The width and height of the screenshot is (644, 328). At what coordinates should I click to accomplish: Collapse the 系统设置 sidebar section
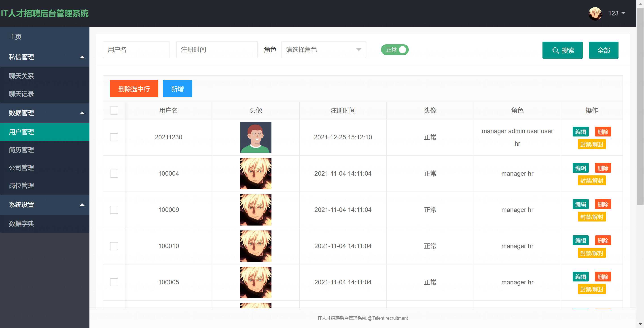(45, 205)
